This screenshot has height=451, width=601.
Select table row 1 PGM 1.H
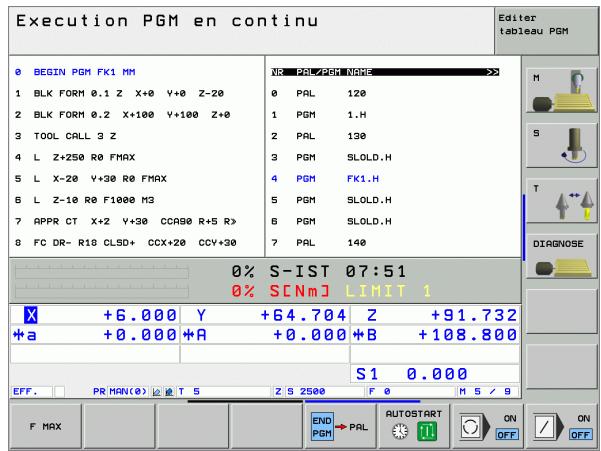385,115
